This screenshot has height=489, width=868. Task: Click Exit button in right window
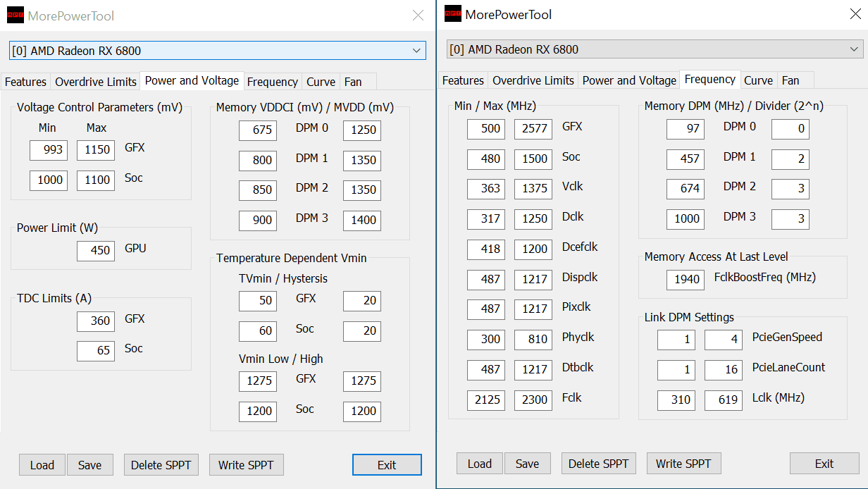(824, 464)
